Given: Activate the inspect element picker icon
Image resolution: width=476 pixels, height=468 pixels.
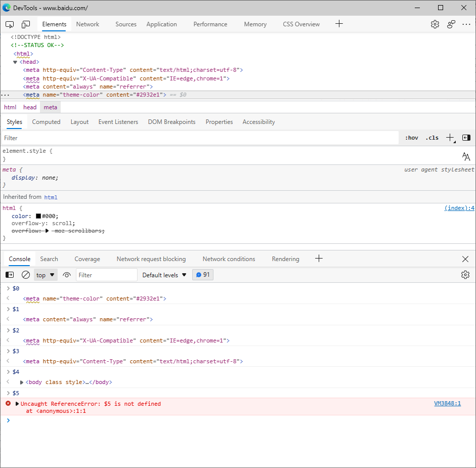Looking at the screenshot, I should click(x=10, y=24).
